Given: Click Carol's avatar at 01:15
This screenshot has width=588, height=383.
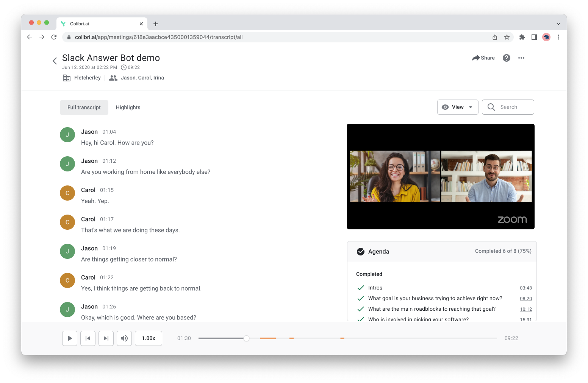Looking at the screenshot, I should 67,193.
